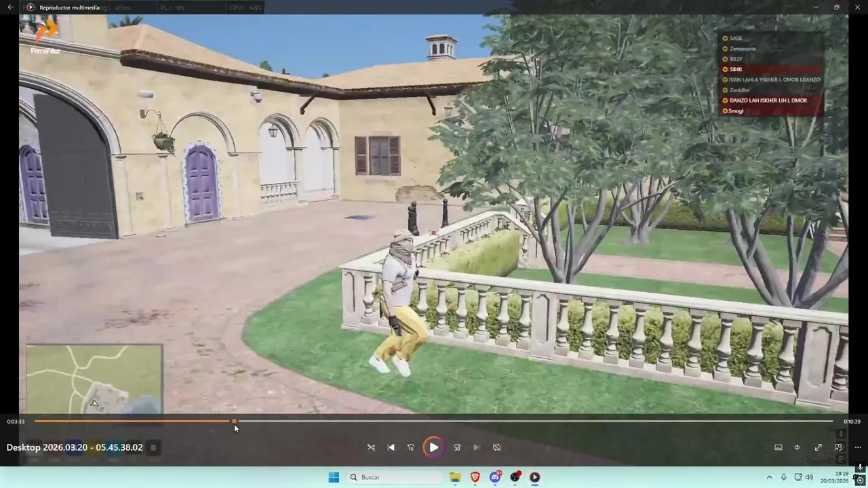Toggle shuffle playback
Screen dimensions: 868x488
(x=371, y=447)
